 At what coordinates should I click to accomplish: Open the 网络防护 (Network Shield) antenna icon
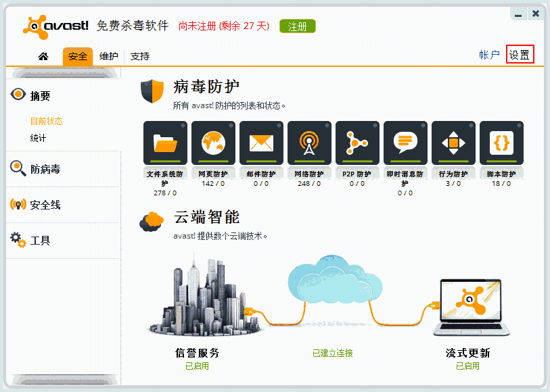click(x=310, y=143)
